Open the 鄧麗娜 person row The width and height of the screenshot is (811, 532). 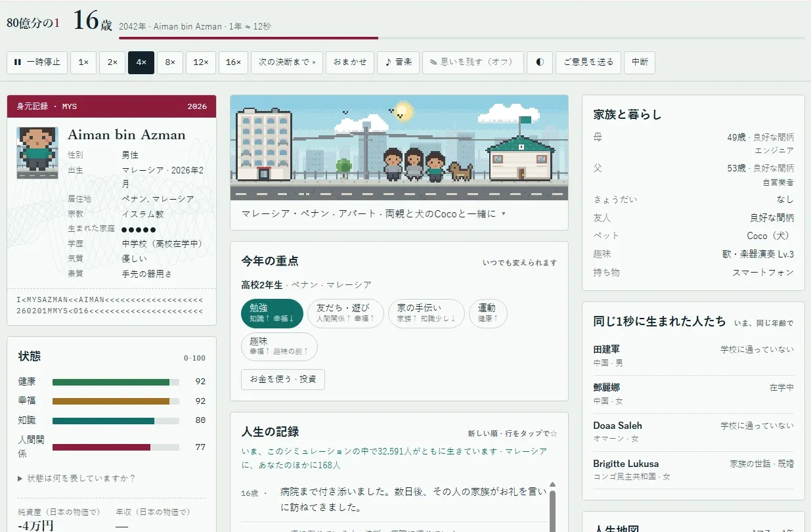point(693,394)
